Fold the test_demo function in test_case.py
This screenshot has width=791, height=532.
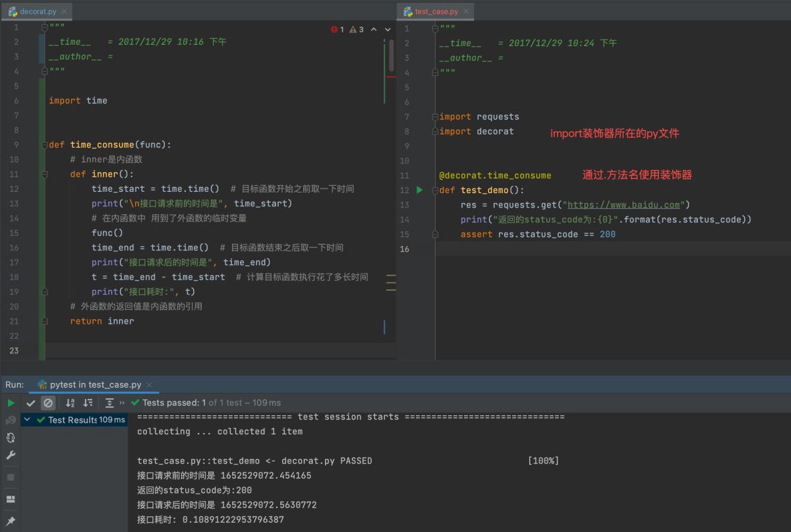tap(435, 190)
